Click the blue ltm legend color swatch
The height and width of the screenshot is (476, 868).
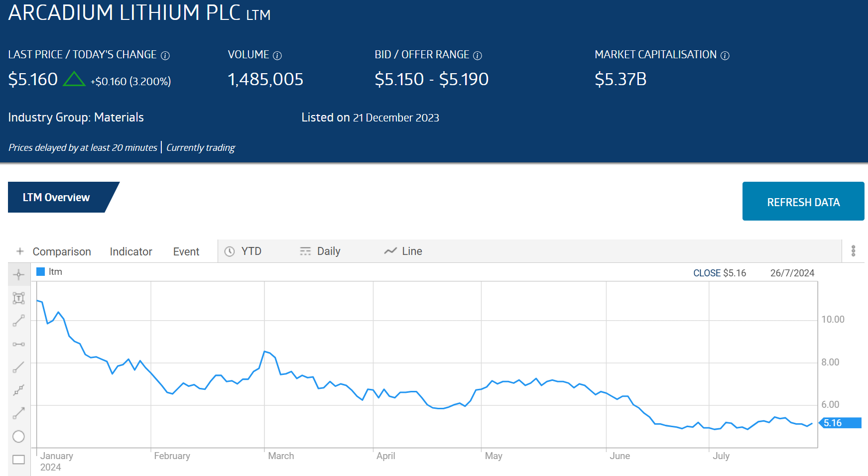coord(41,272)
